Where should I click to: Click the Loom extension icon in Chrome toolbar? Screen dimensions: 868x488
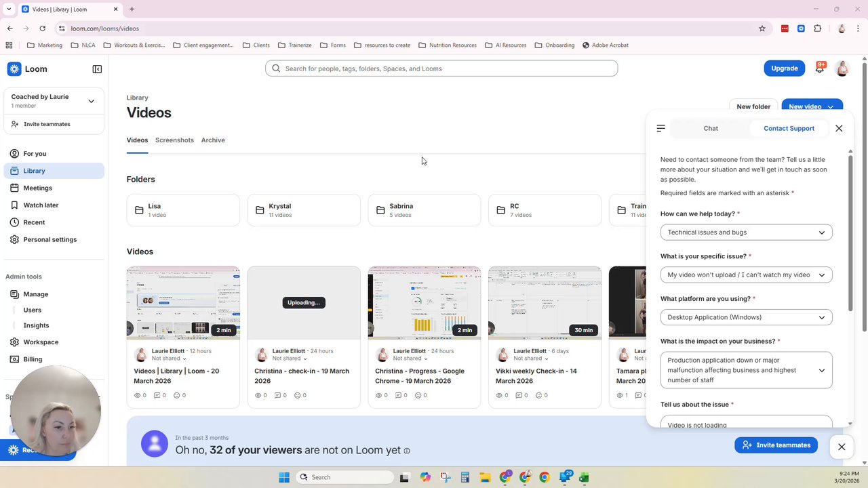coord(801,28)
